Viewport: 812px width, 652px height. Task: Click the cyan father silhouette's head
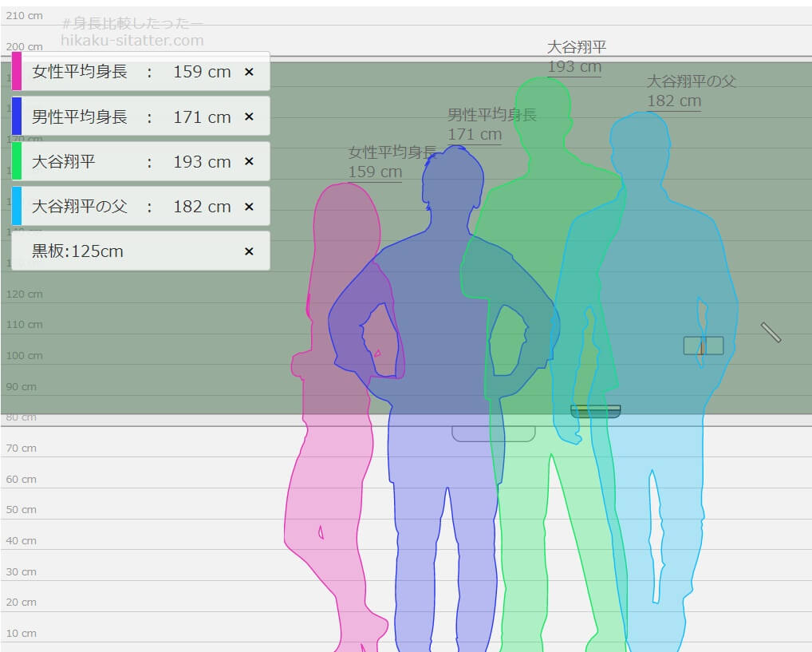pos(640,142)
